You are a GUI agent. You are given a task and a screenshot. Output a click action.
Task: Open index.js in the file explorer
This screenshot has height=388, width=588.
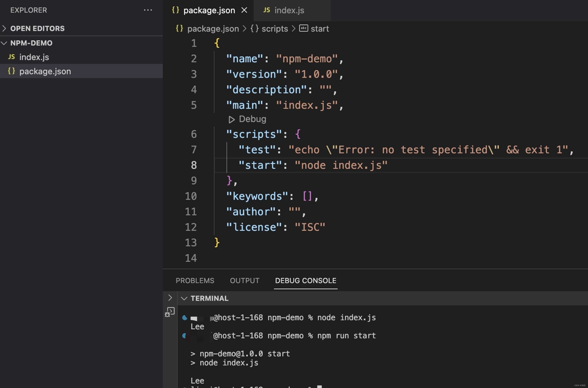pos(34,57)
